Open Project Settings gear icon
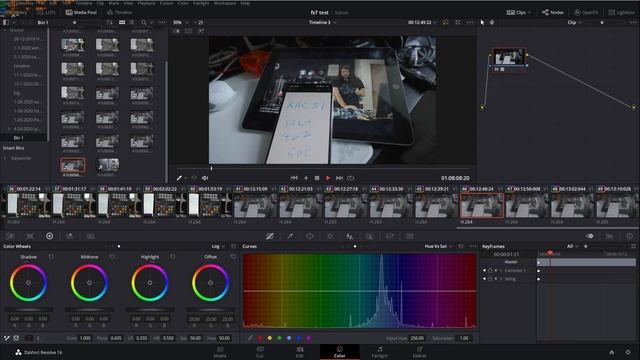 pos(628,352)
